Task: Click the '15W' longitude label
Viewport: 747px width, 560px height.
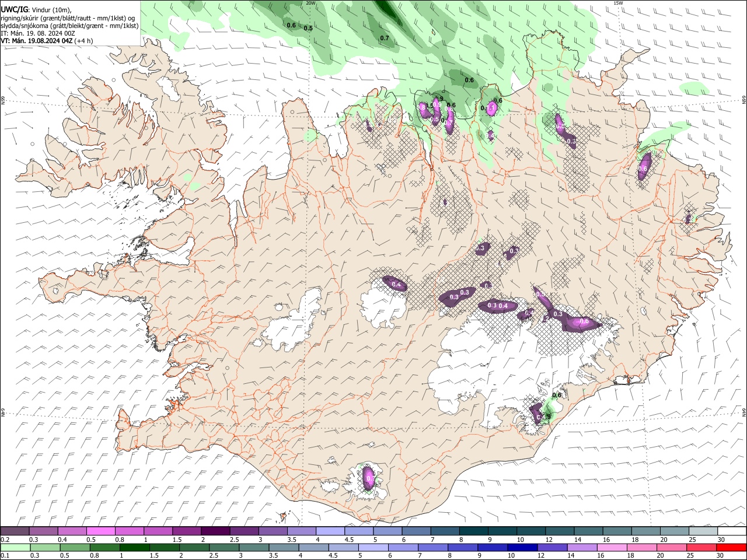Action: pos(618,3)
